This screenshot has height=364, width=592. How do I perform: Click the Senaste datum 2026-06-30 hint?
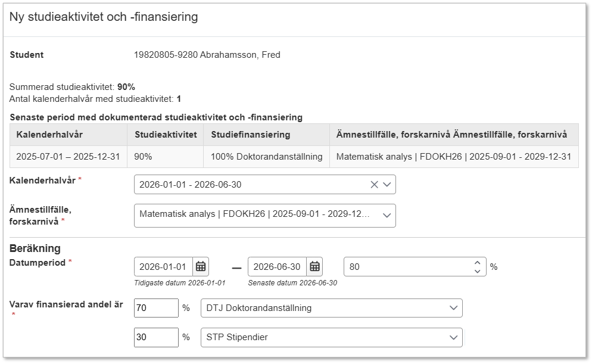pyautogui.click(x=292, y=283)
